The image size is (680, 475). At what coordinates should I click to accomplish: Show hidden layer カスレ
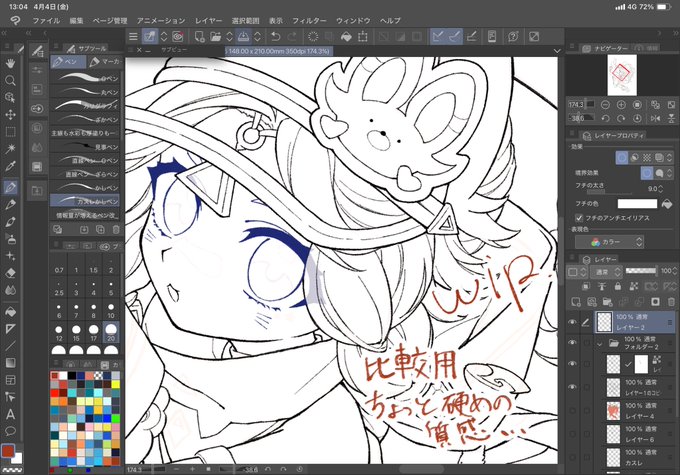(x=572, y=457)
